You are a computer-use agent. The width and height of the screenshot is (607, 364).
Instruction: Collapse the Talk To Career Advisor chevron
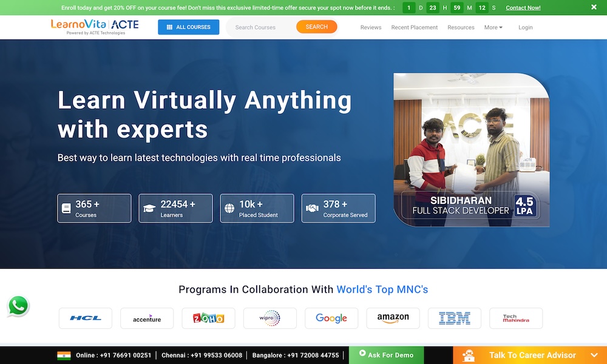click(x=594, y=355)
